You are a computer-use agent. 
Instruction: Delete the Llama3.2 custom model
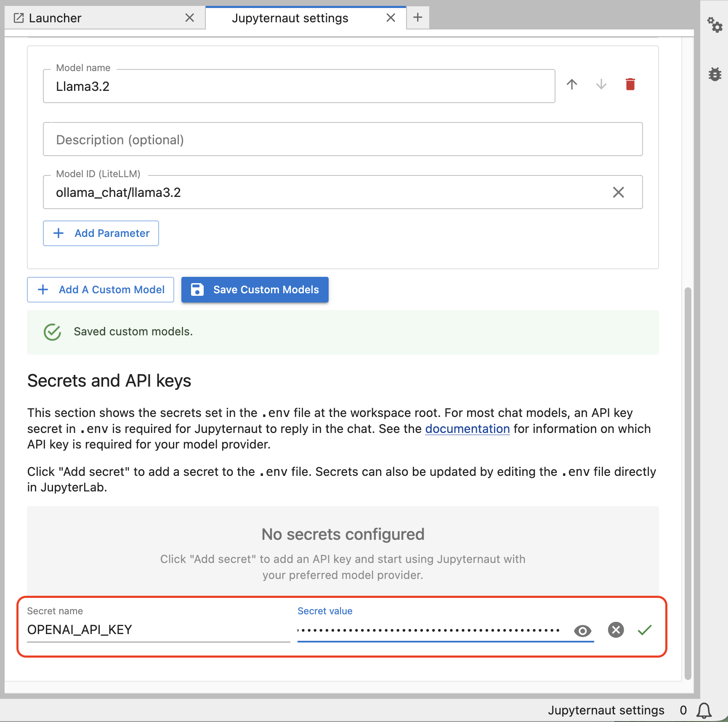(630, 85)
